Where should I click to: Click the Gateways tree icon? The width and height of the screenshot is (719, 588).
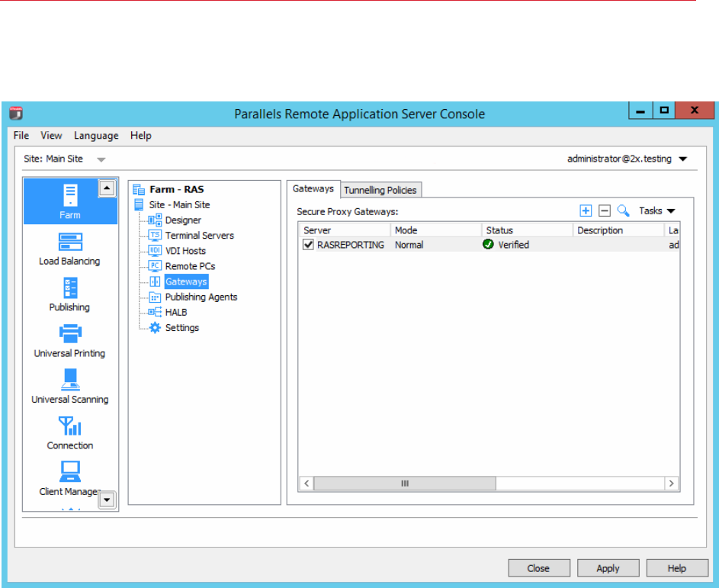(155, 281)
